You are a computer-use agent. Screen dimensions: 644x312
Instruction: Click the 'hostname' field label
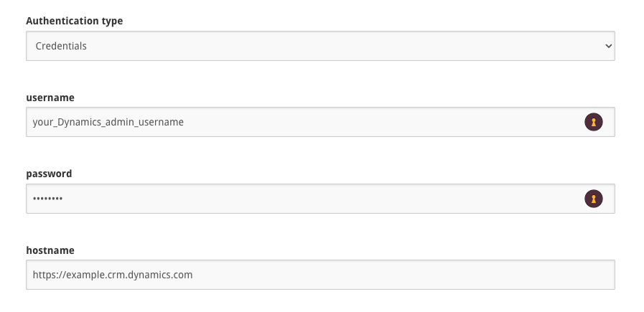50,250
